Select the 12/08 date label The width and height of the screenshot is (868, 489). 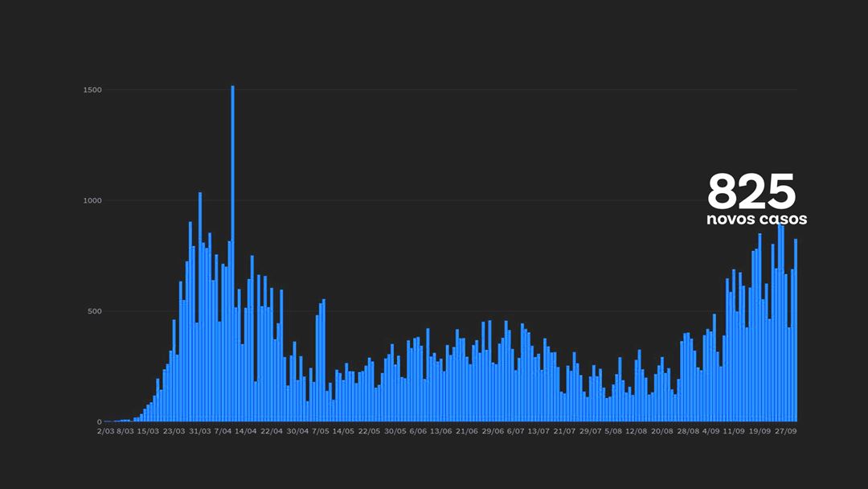(636, 431)
